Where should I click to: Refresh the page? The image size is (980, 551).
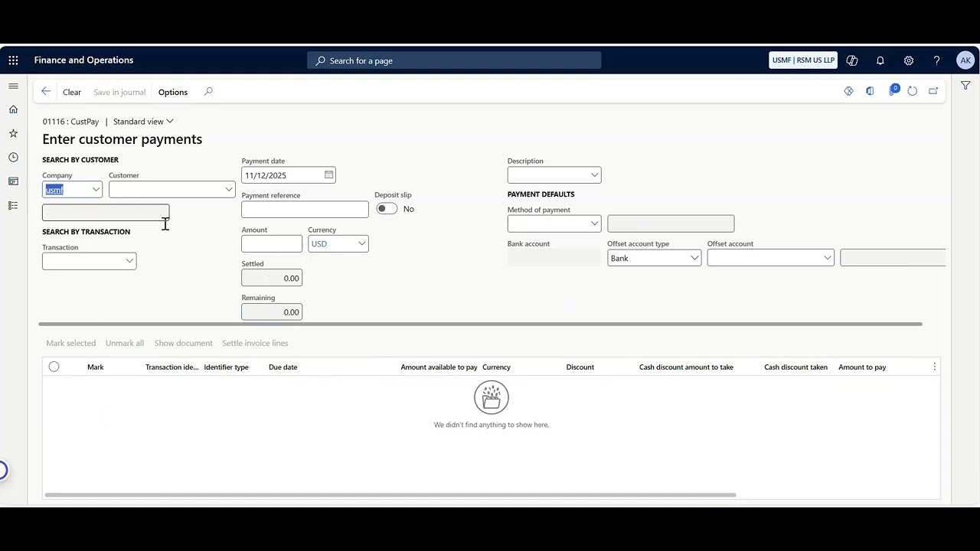913,91
